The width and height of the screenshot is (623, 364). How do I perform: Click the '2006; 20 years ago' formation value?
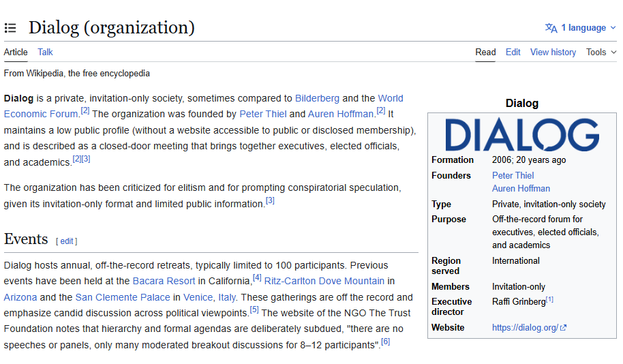pyautogui.click(x=529, y=160)
